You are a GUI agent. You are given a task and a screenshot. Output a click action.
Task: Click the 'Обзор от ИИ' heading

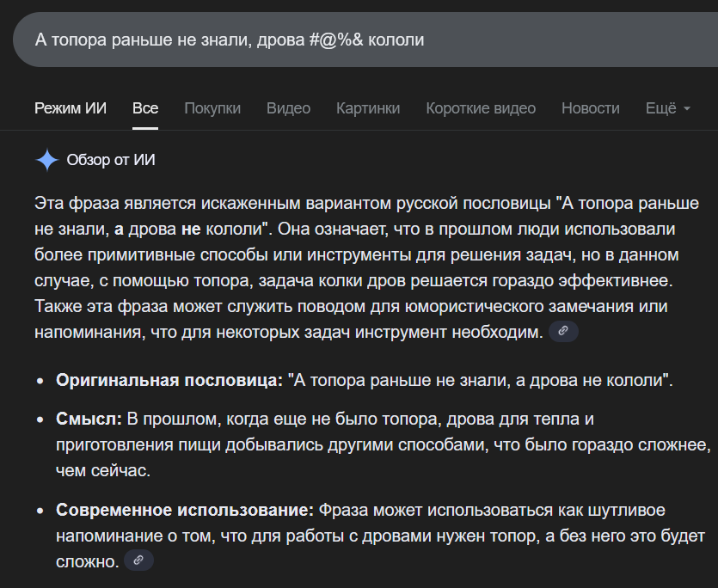111,161
